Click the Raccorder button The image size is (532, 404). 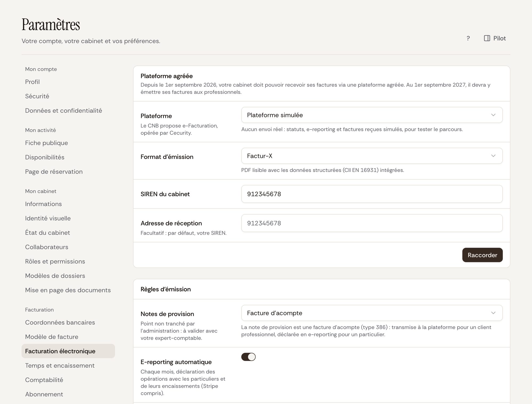pyautogui.click(x=482, y=255)
